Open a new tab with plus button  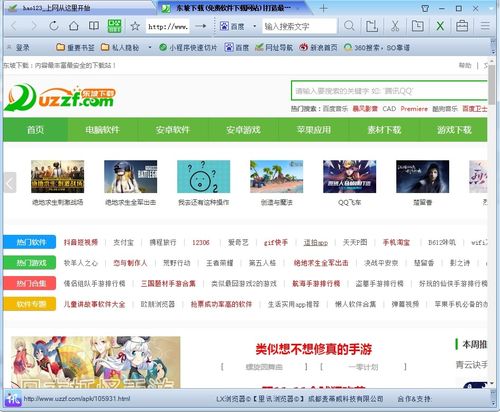[323, 8]
